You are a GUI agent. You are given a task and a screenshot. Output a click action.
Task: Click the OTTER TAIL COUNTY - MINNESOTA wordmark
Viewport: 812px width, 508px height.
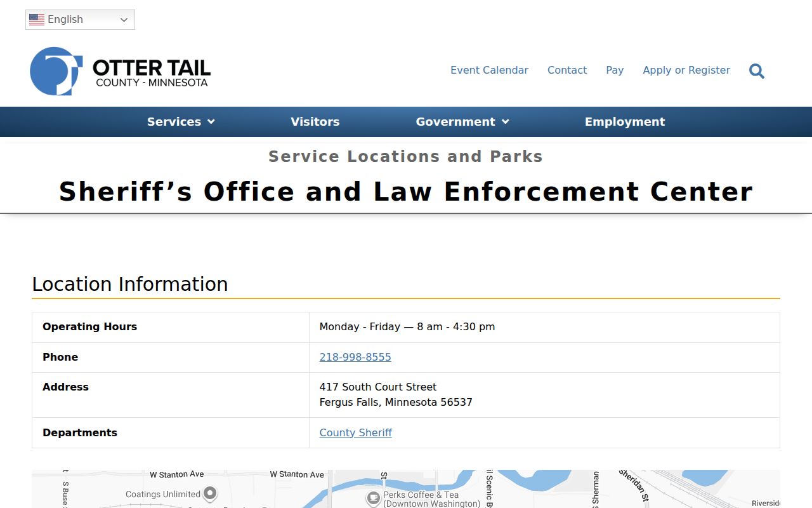click(x=152, y=73)
